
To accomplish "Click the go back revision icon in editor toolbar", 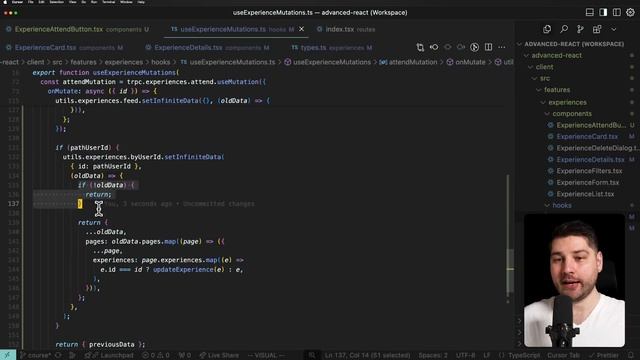I will 434,47.
